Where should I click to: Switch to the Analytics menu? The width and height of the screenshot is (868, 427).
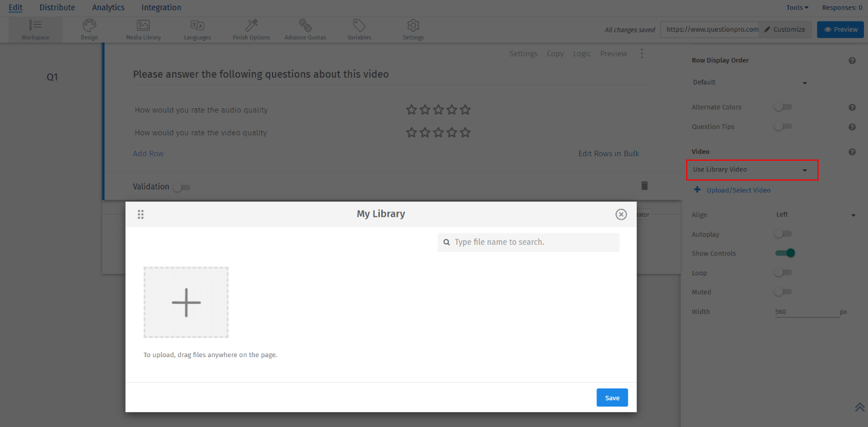[108, 7]
